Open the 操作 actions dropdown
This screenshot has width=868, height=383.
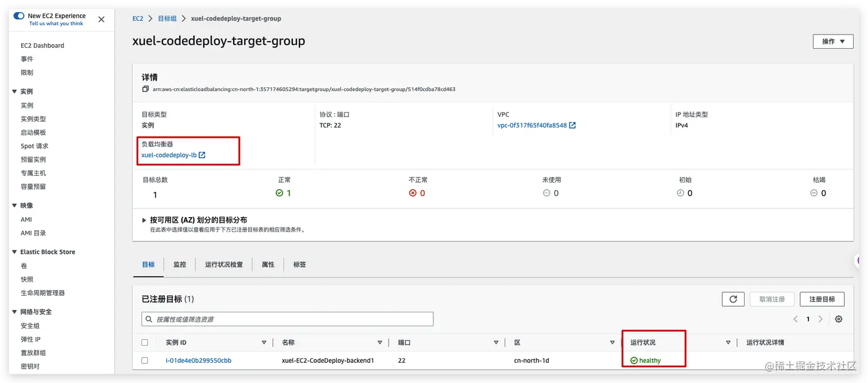pos(833,41)
